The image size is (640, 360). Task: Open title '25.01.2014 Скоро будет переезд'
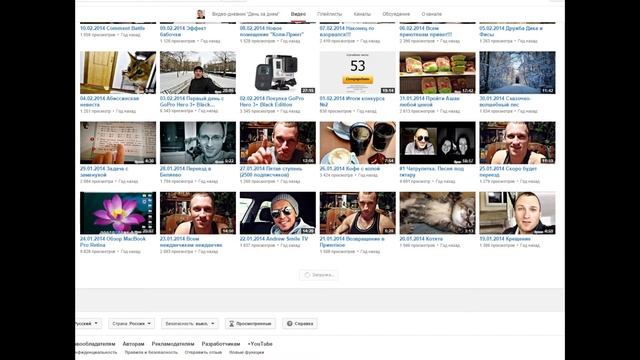508,172
